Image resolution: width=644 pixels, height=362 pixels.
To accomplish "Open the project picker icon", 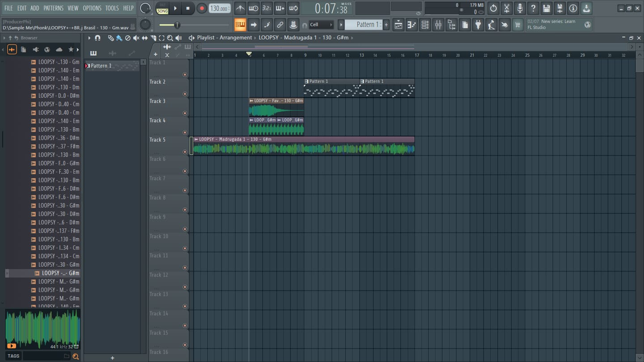I will 465,25.
